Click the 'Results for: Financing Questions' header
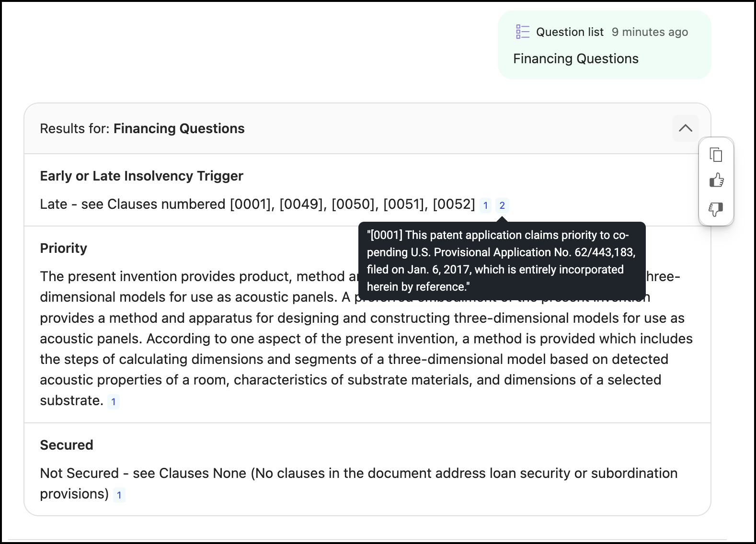The height and width of the screenshot is (544, 756). point(142,129)
